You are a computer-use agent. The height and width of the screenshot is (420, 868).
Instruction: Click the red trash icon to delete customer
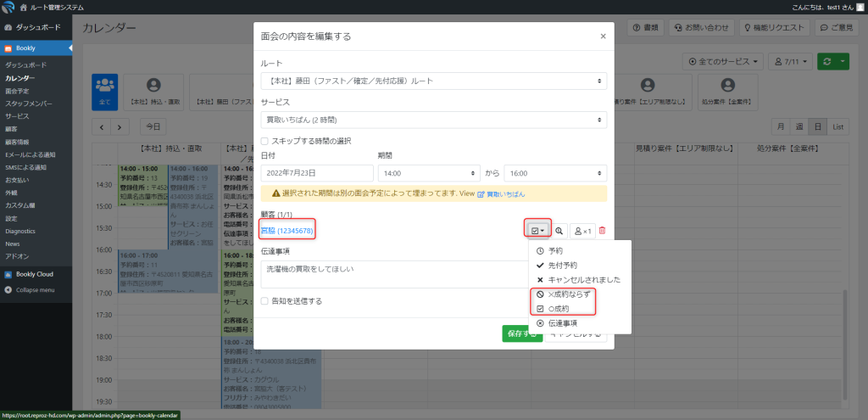tap(603, 230)
